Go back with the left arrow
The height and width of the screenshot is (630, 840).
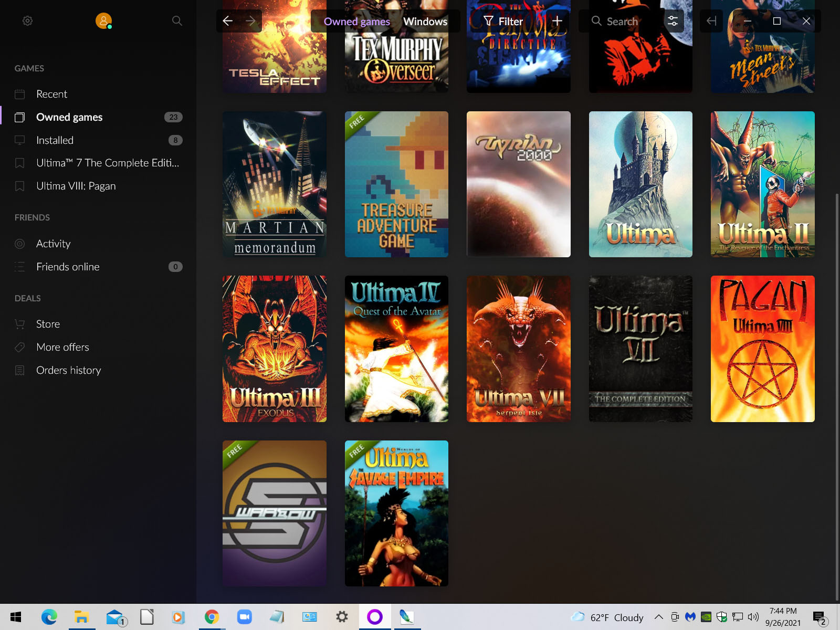click(228, 21)
